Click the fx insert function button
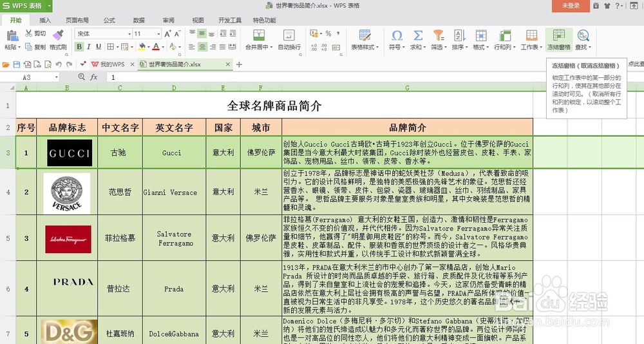 94,77
